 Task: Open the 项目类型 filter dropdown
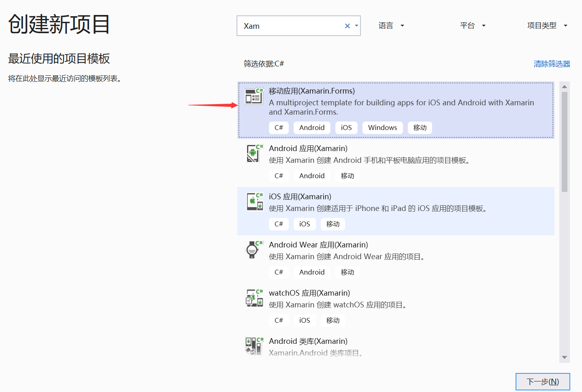(x=547, y=26)
